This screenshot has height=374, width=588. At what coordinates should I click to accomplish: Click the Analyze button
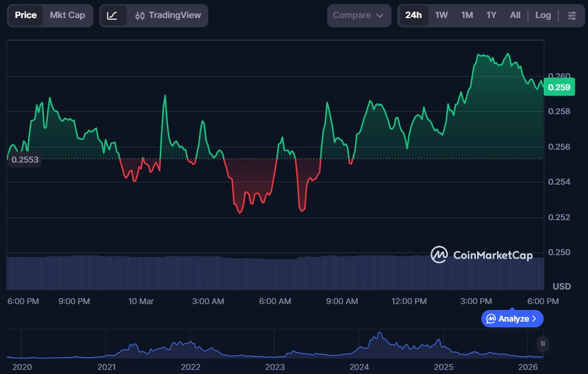512,319
